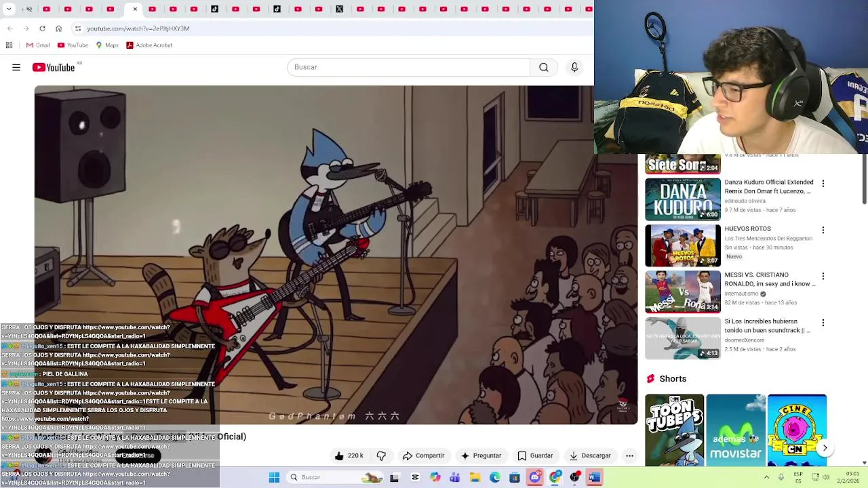Start voice search with microphone icon
The image size is (868, 488).
coord(574,67)
